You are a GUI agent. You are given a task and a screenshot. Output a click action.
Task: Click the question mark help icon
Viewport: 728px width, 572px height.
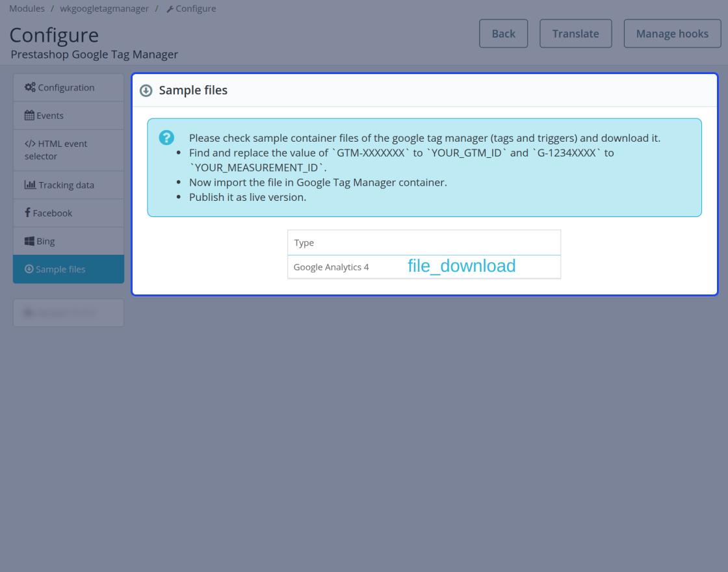(166, 137)
